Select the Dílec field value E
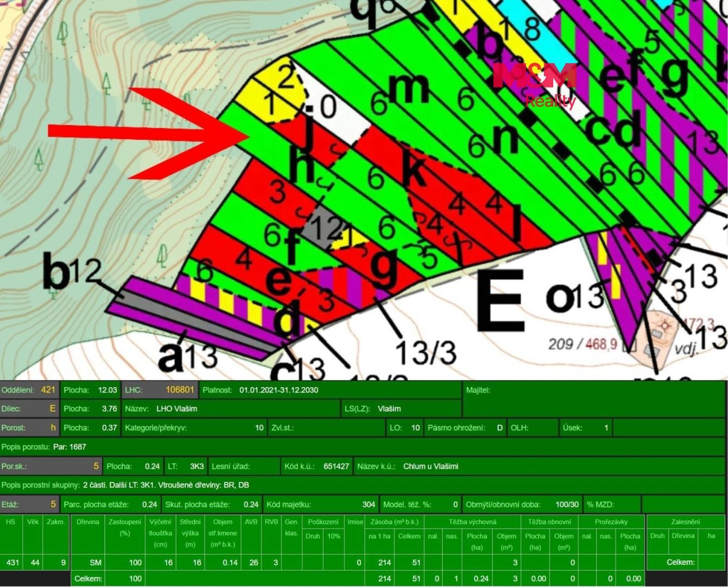Viewport: 728px width, 588px height. [52, 408]
